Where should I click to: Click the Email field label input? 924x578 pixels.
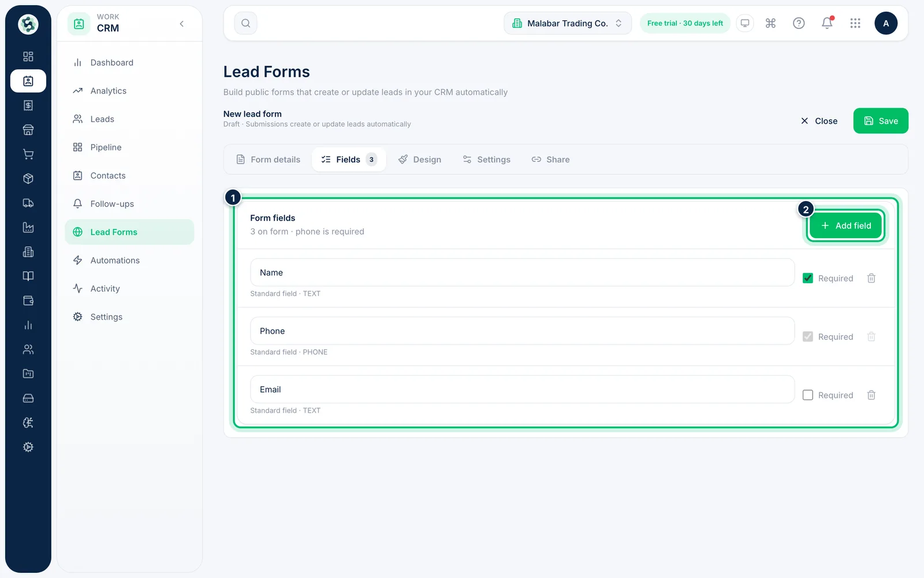pos(522,389)
